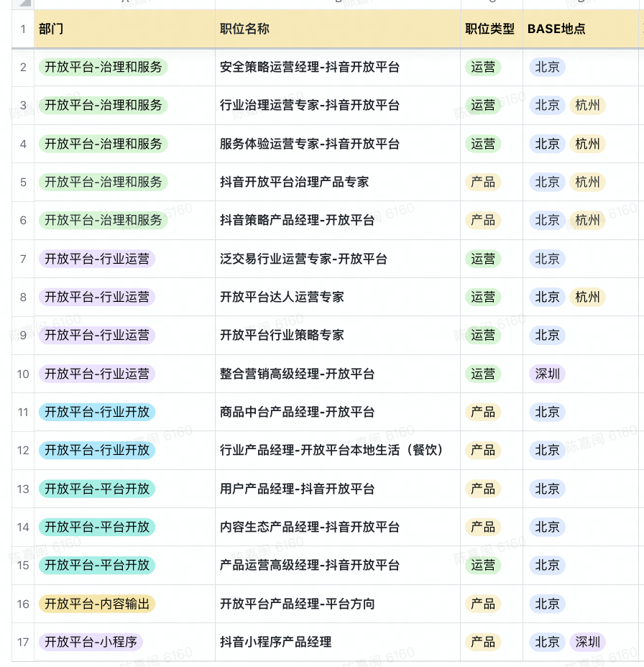Click 开放平台-内容输出 tag in row 16
The width and height of the screenshot is (644, 667).
[x=97, y=604]
